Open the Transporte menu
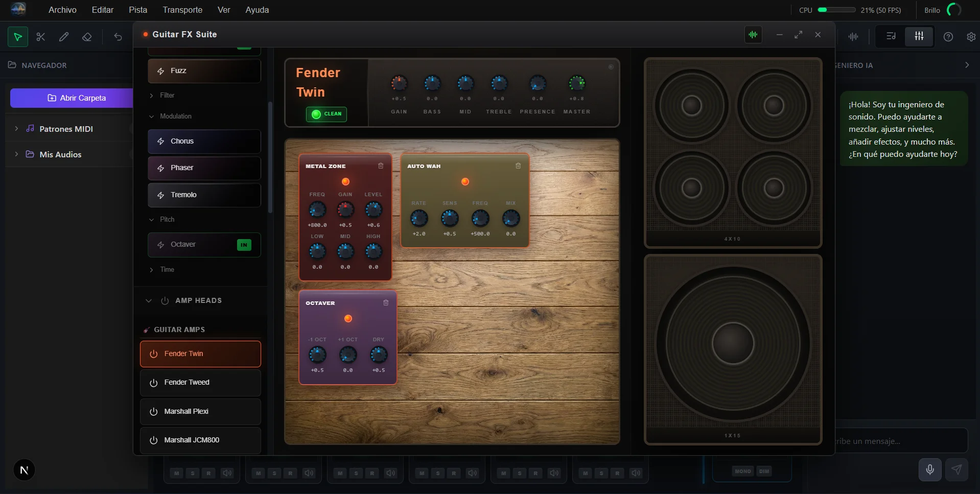Screen dimensions: 980x494 coord(182,10)
